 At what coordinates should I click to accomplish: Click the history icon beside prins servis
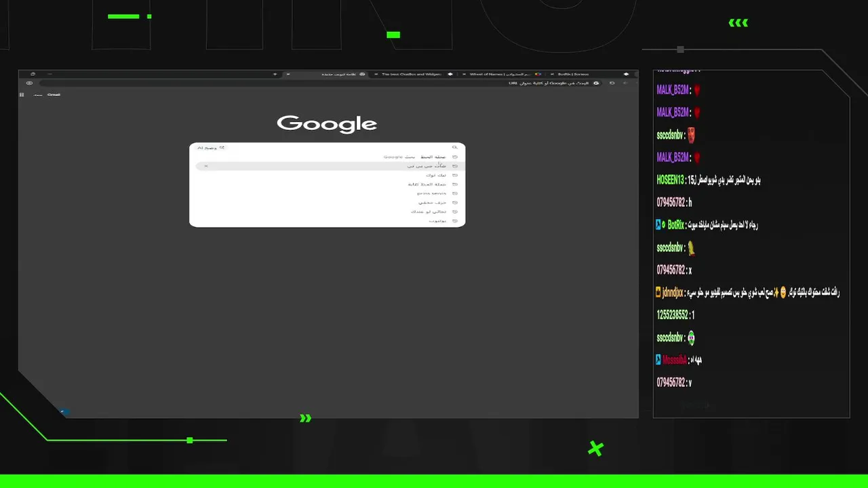click(455, 193)
